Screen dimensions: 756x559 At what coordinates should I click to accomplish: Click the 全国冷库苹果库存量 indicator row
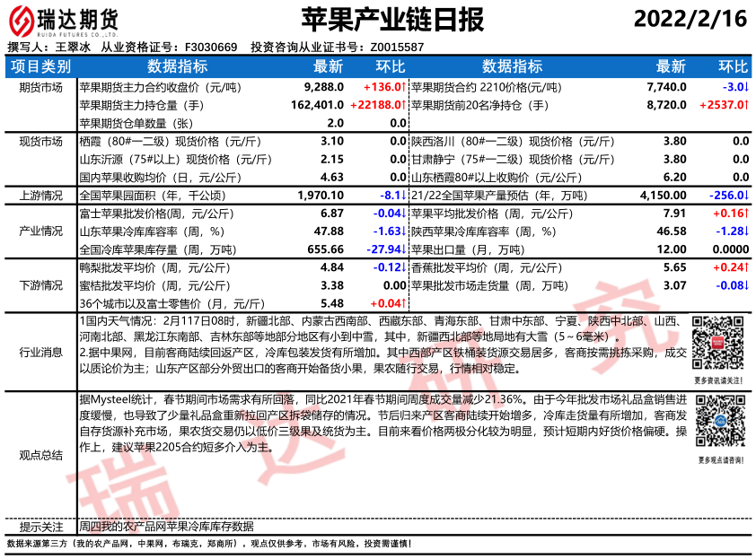pos(153,249)
